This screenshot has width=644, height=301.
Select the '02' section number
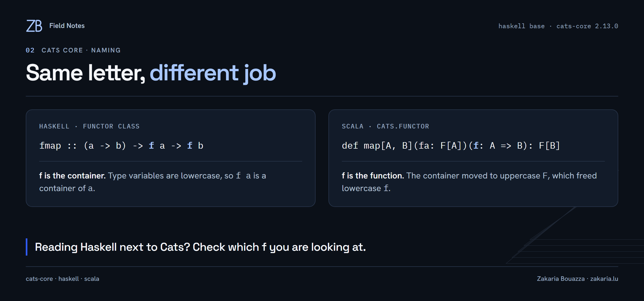point(30,50)
